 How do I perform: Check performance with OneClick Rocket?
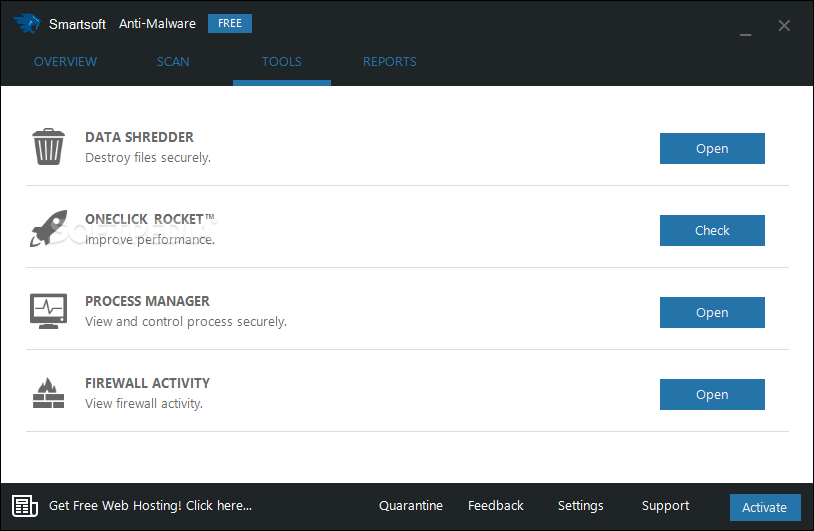[712, 230]
